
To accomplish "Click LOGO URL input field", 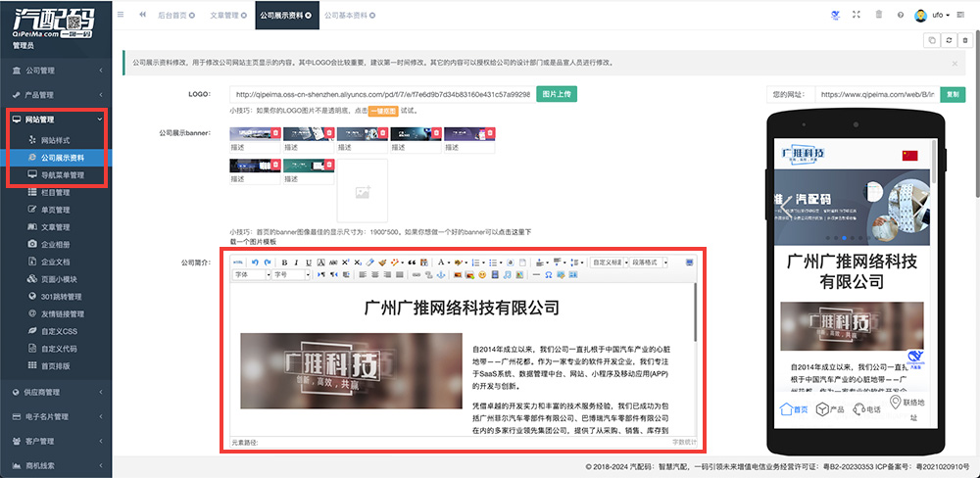I will point(381,95).
